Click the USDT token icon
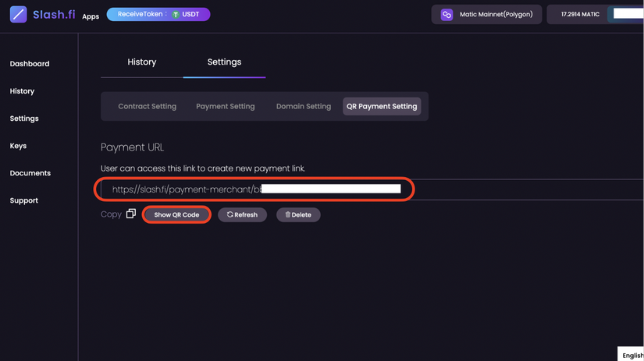644x361 pixels. click(176, 14)
